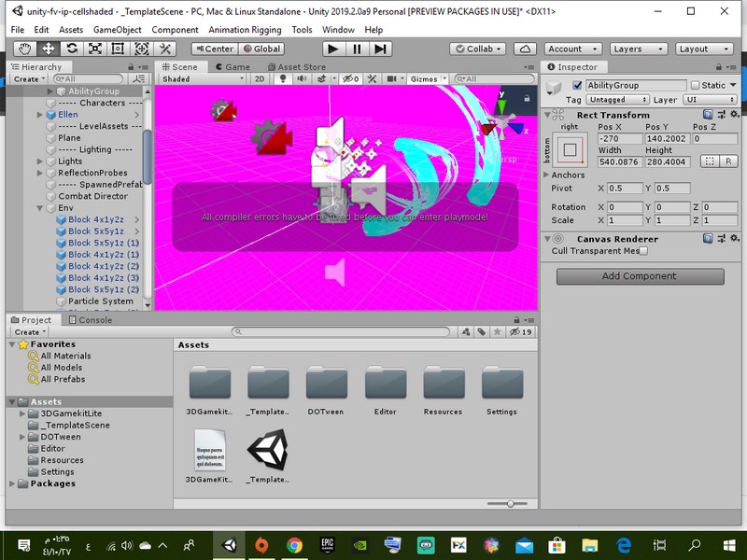Open the scene tools wrench icon
Screen dimensions: 747x560
click(x=372, y=78)
